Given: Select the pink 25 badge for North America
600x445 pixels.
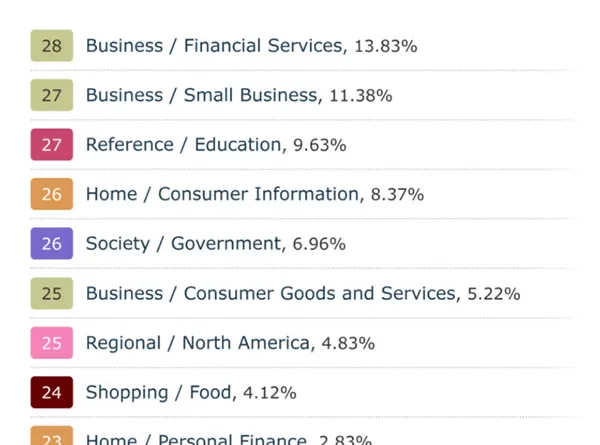Looking at the screenshot, I should pyautogui.click(x=52, y=342).
